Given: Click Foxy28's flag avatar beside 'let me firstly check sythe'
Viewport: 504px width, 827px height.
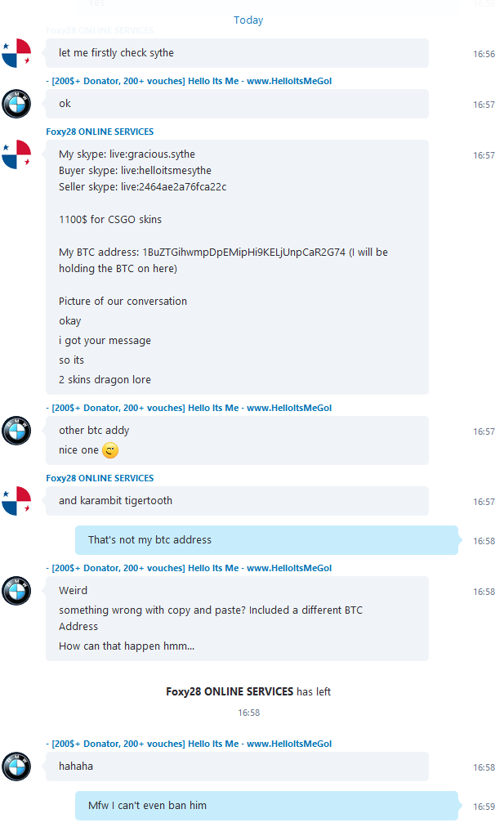Looking at the screenshot, I should tap(16, 53).
